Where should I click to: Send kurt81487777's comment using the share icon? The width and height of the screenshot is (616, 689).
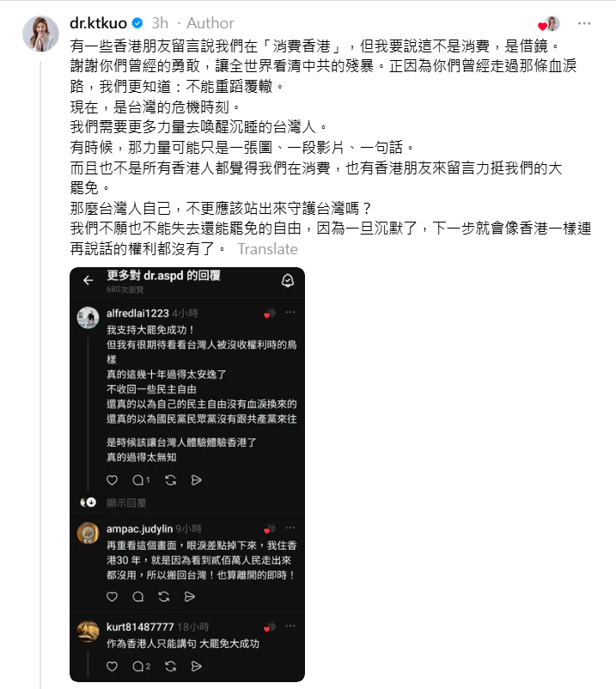[x=197, y=667]
